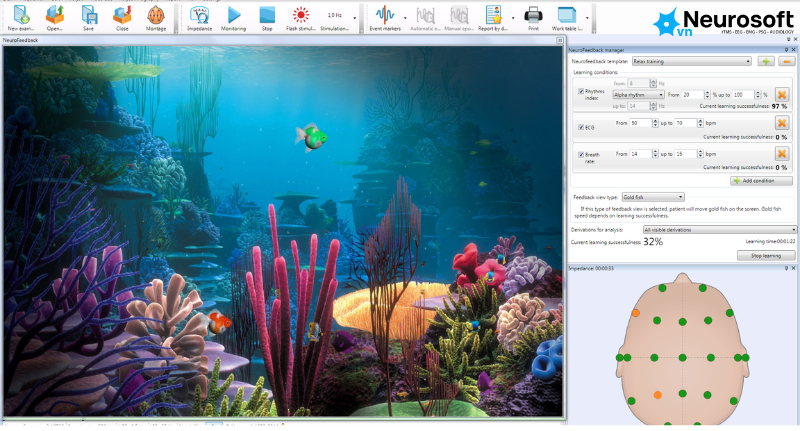Delete the Rhythms index condition
800x431 pixels.
tap(782, 94)
